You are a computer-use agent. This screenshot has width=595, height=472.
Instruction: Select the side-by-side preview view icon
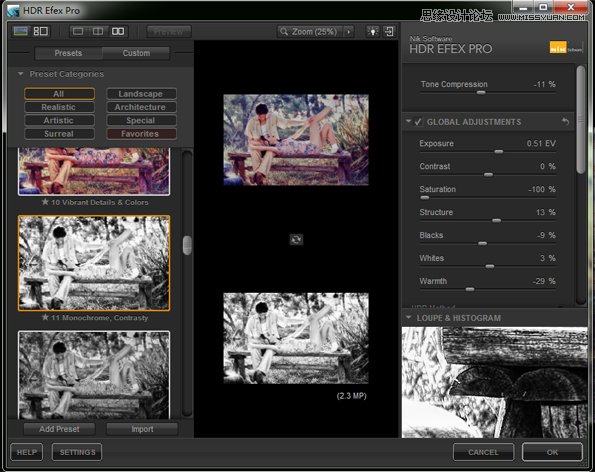[118, 31]
